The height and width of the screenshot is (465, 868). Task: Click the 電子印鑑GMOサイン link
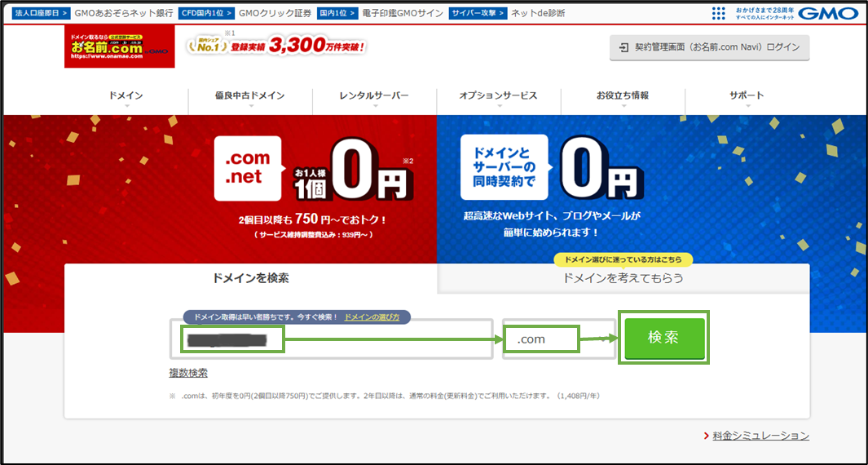(x=403, y=13)
